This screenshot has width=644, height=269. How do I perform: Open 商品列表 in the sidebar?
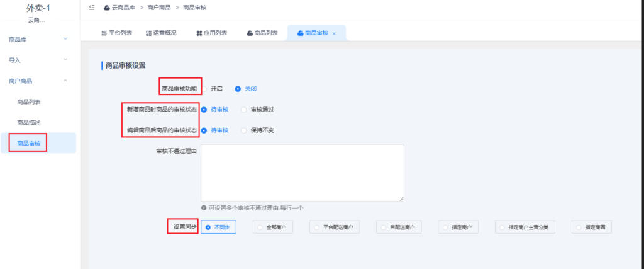(30, 101)
